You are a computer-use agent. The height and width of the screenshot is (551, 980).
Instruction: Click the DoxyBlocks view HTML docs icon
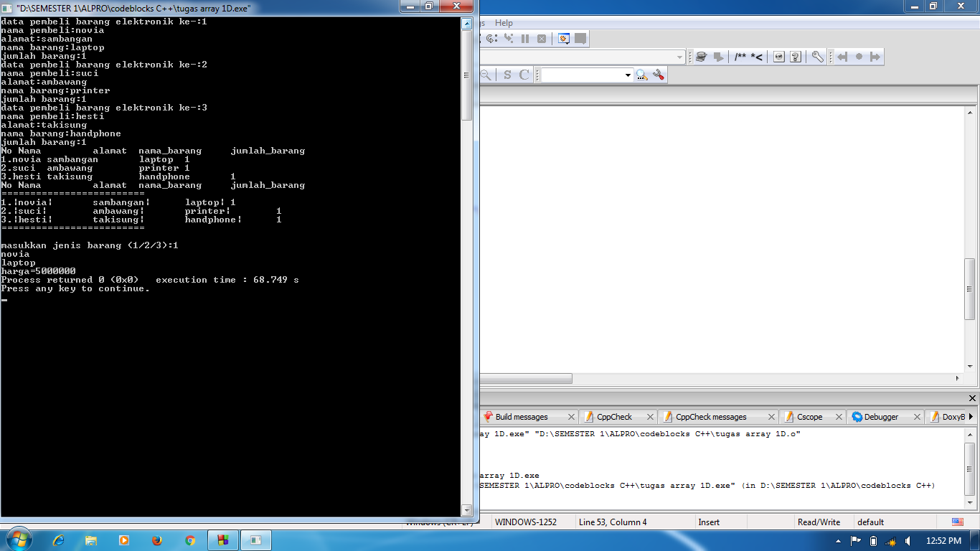(779, 57)
